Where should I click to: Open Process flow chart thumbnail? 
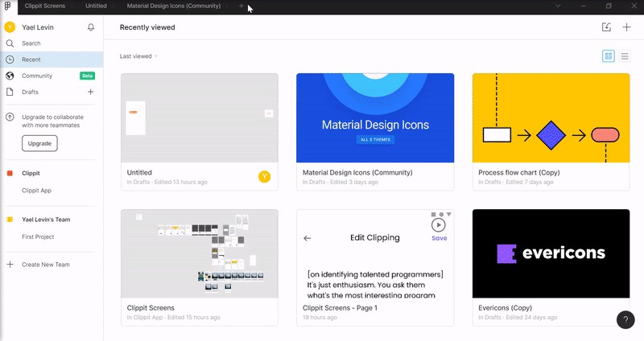pos(551,117)
